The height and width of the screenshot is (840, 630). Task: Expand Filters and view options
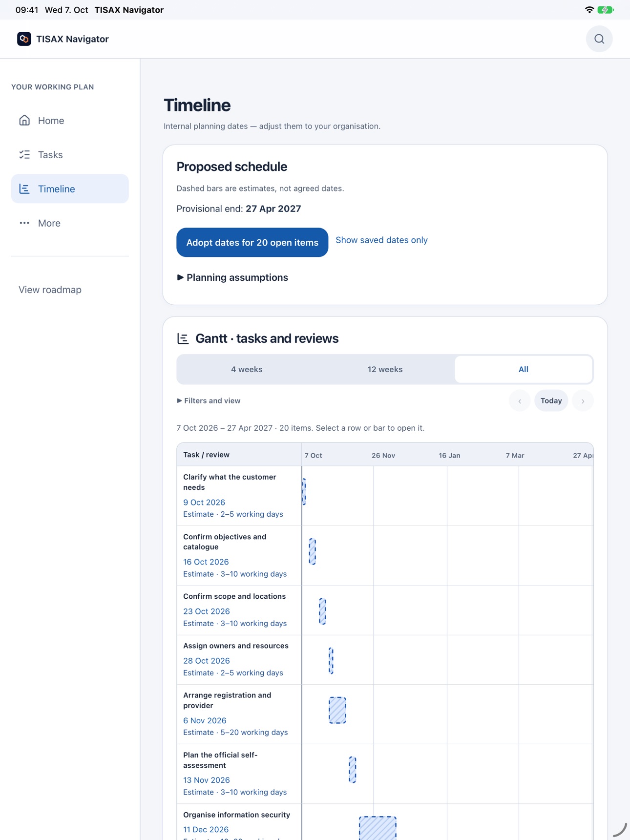tap(209, 401)
